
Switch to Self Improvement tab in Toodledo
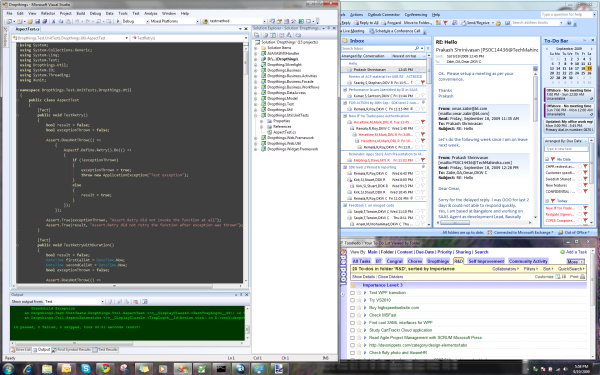point(486,261)
